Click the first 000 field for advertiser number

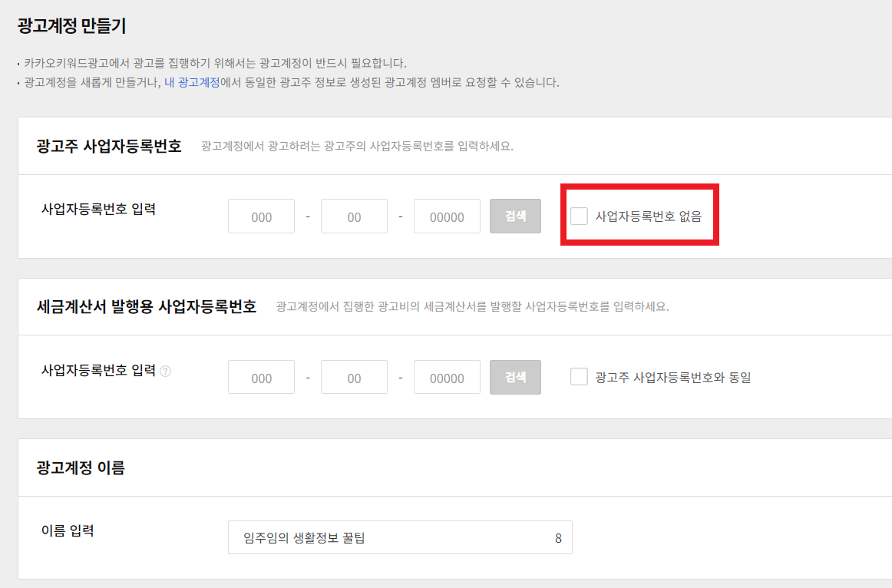tap(261, 216)
